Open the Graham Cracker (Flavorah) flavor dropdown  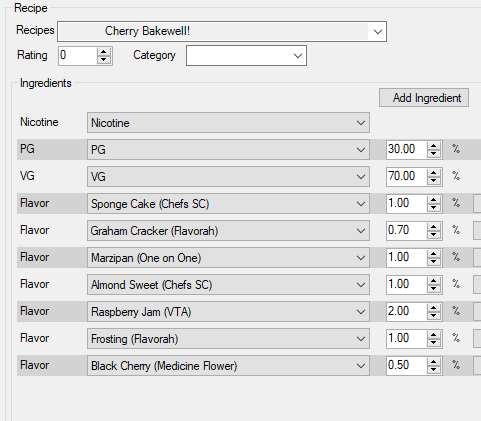coord(228,231)
